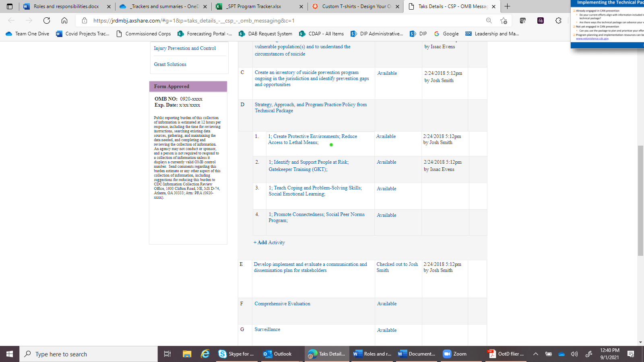This screenshot has height=362, width=644.
Task: Open the Windows Start menu
Action: coord(10,354)
